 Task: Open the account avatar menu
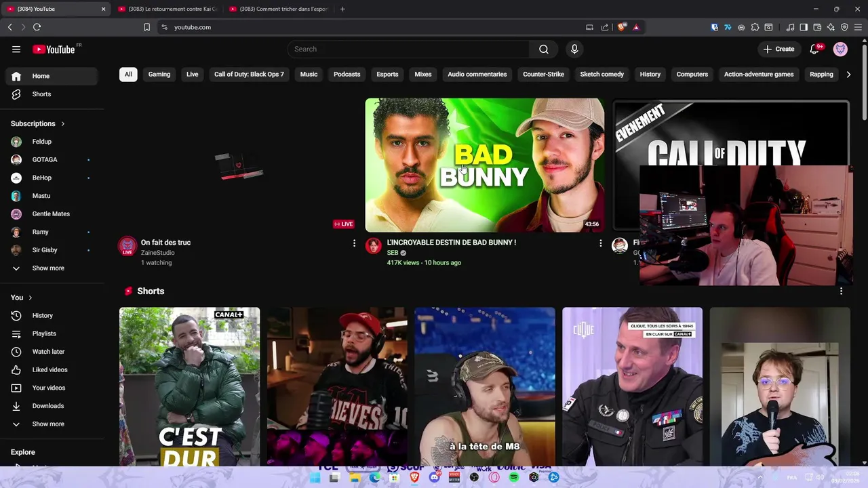pos(840,49)
